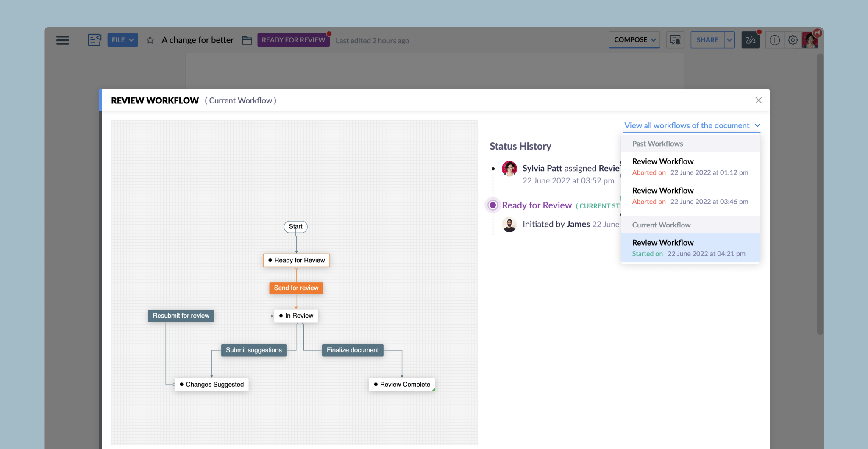Star the document as a favorite
This screenshot has width=868, height=449.
pyautogui.click(x=150, y=40)
